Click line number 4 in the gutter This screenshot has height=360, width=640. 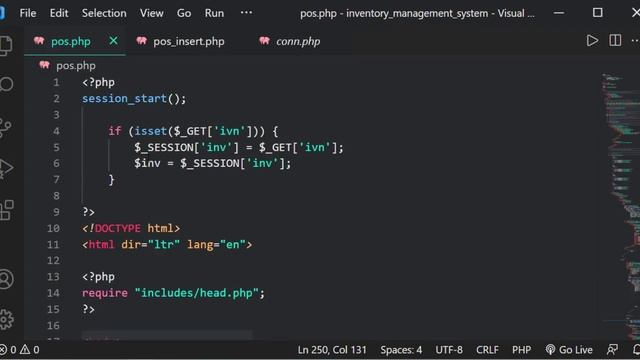pos(56,131)
